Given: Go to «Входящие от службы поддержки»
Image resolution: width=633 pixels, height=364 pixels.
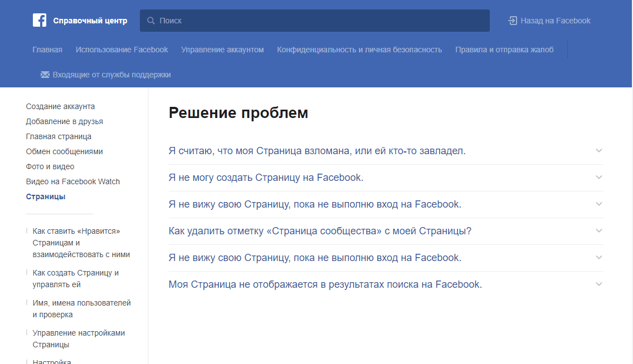Looking at the screenshot, I should pos(112,75).
